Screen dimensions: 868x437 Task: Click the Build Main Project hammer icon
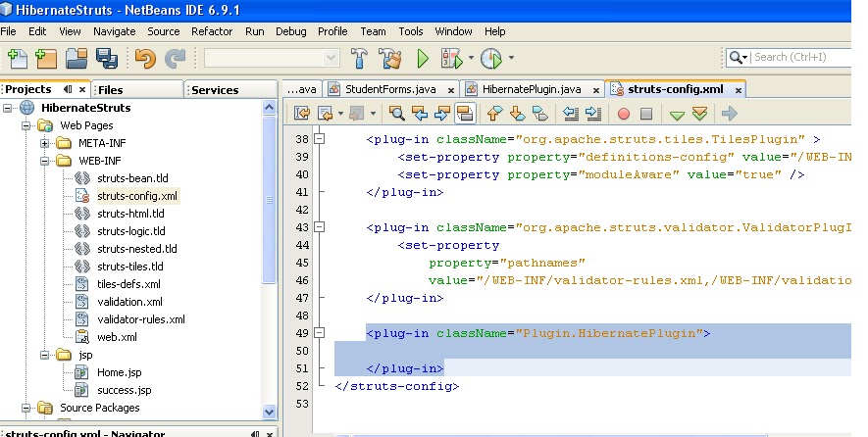[359, 58]
